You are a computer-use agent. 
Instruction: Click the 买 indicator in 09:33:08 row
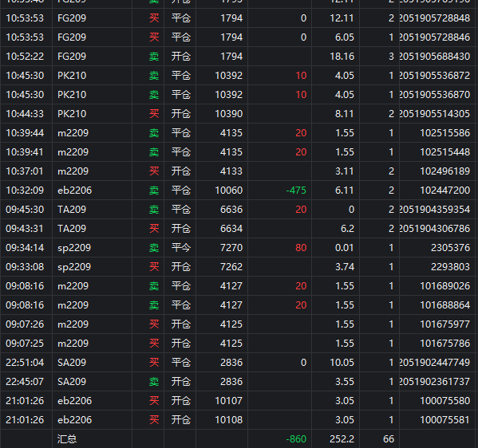click(x=154, y=267)
